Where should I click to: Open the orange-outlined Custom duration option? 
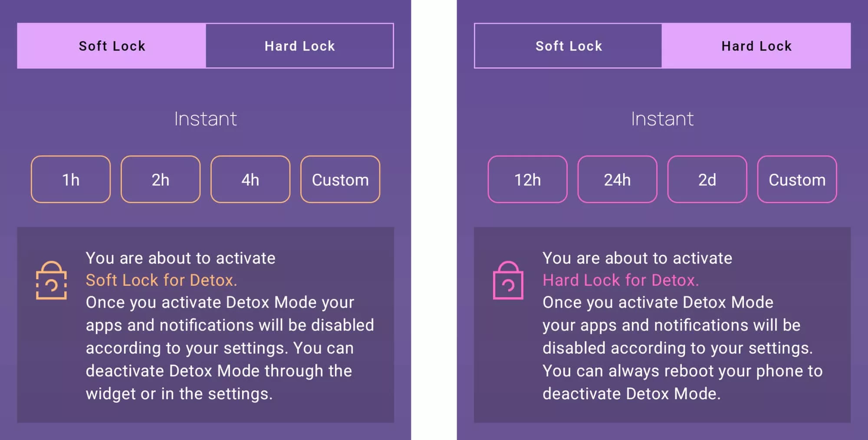[x=340, y=179]
